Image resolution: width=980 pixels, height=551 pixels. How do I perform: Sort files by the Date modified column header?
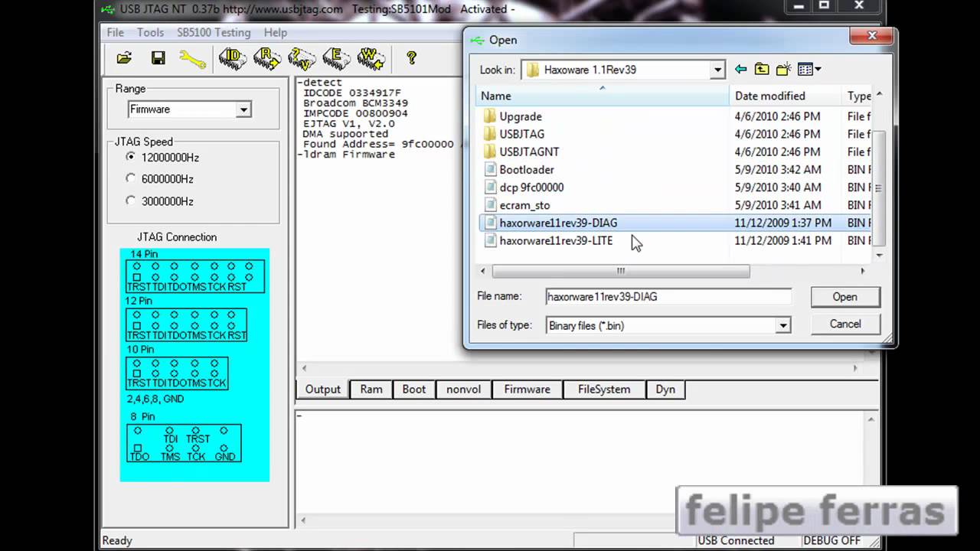pyautogui.click(x=786, y=96)
